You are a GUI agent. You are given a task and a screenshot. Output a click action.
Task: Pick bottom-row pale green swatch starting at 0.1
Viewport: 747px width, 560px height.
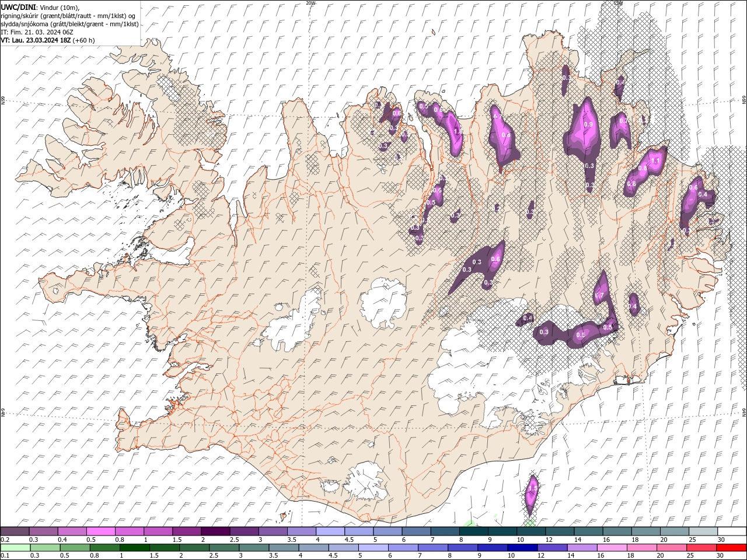15,548
